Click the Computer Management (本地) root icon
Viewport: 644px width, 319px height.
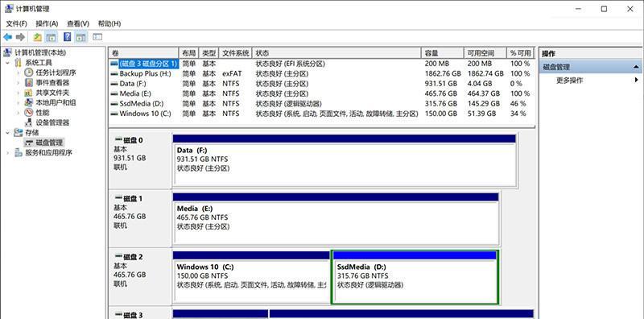pyautogui.click(x=7, y=52)
